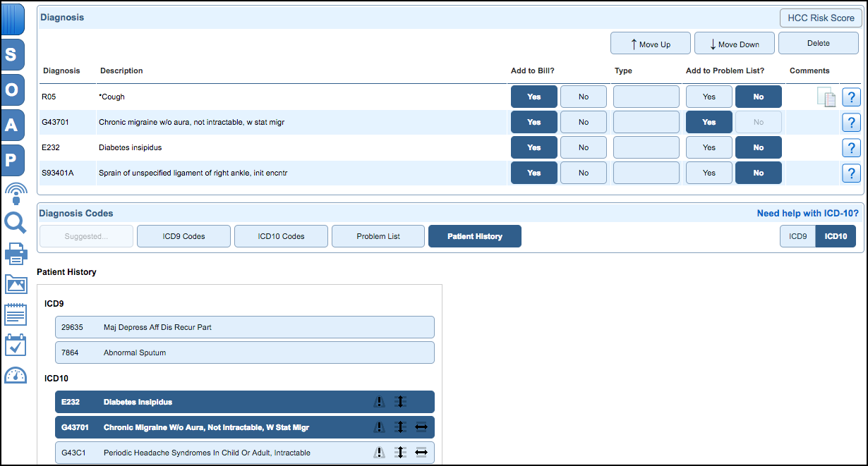Open the printer icon in the sidebar
Image resolution: width=868 pixels, height=466 pixels.
tap(15, 254)
